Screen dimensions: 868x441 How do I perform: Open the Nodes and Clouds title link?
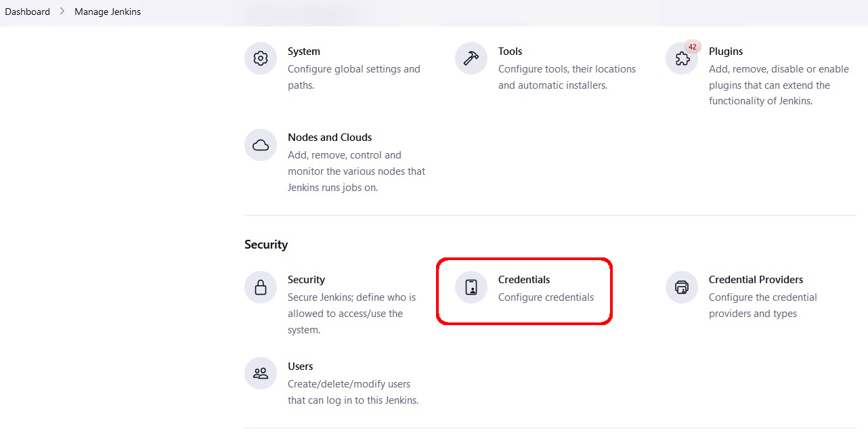[x=330, y=138]
